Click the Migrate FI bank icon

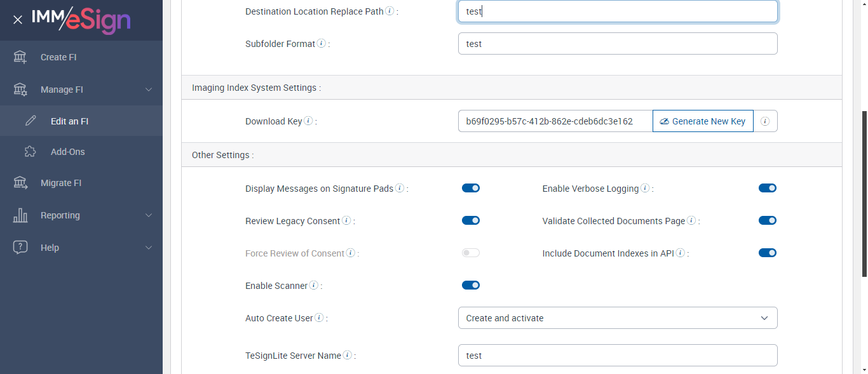[x=20, y=183]
